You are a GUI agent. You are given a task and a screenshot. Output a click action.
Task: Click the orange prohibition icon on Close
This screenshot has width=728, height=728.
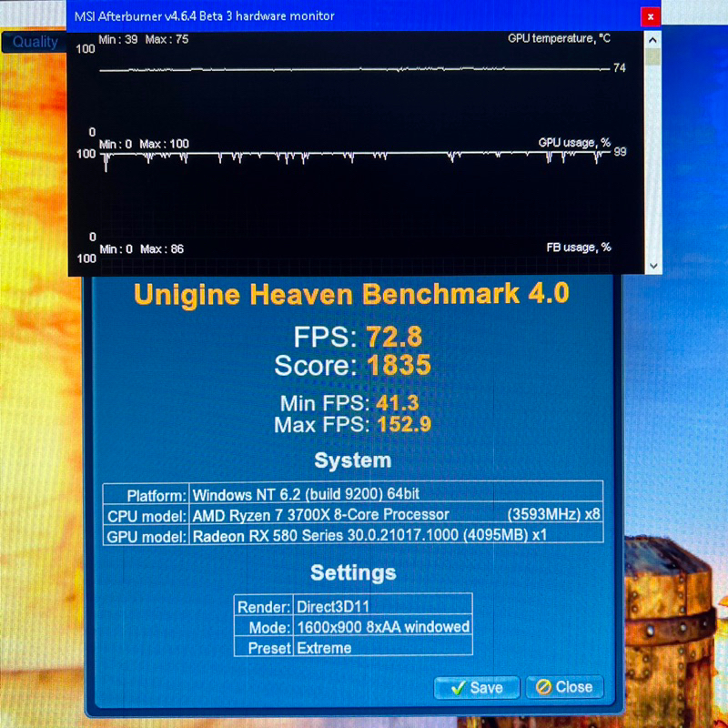tap(543, 687)
